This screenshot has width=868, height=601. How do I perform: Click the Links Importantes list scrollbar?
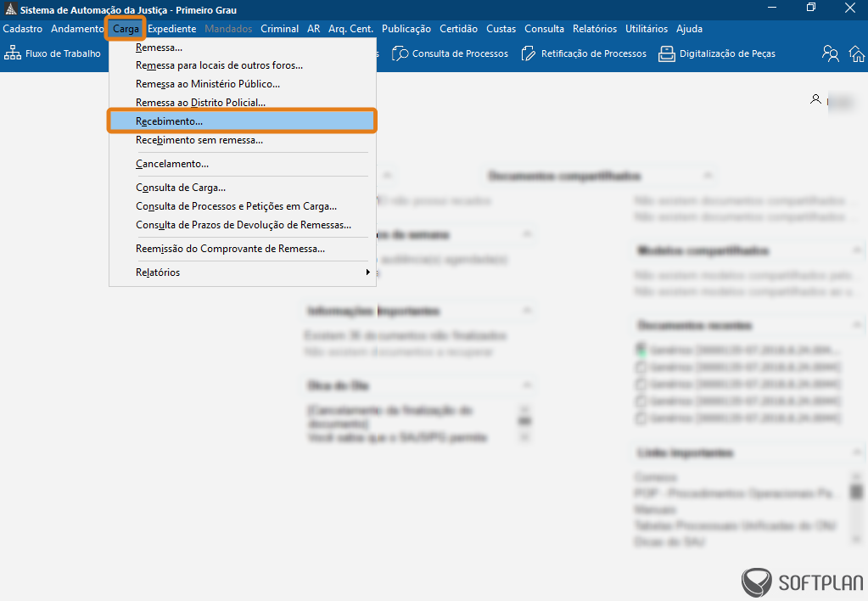point(856,508)
